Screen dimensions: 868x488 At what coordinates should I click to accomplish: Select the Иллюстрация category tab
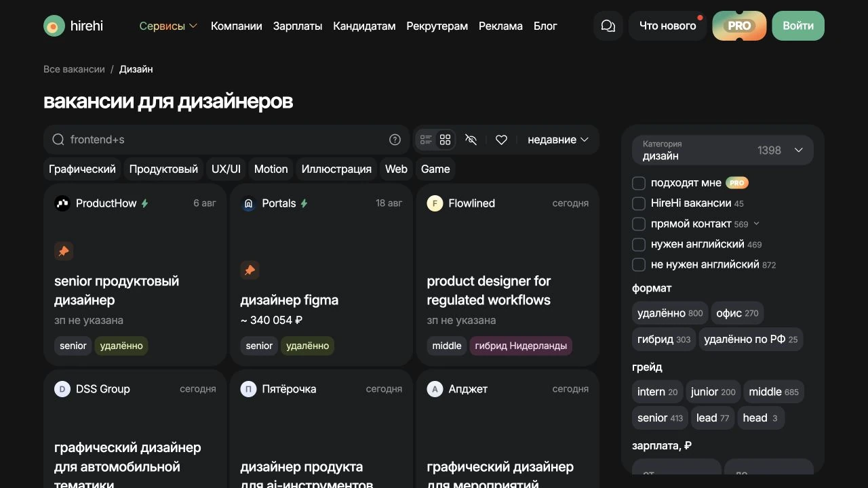click(x=336, y=169)
